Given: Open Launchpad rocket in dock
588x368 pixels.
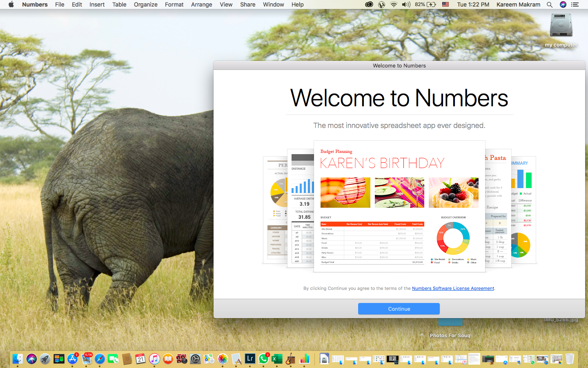Looking at the screenshot, I should 45,359.
